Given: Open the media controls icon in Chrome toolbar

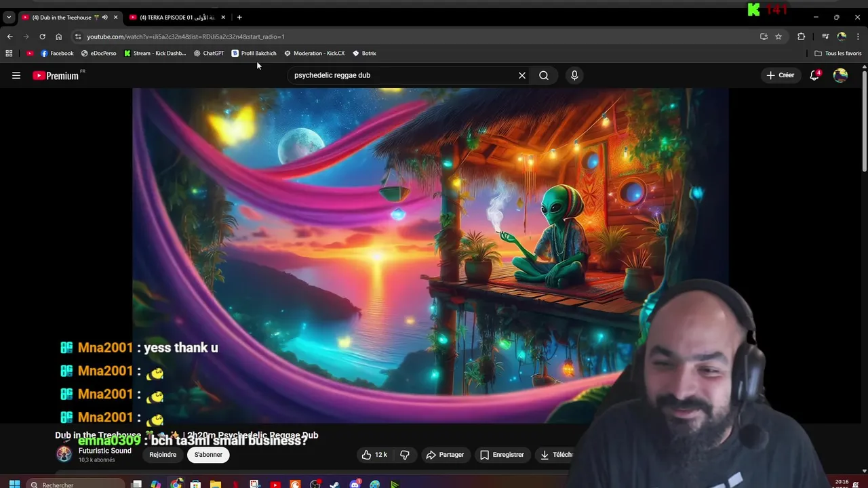Looking at the screenshot, I should [x=825, y=37].
